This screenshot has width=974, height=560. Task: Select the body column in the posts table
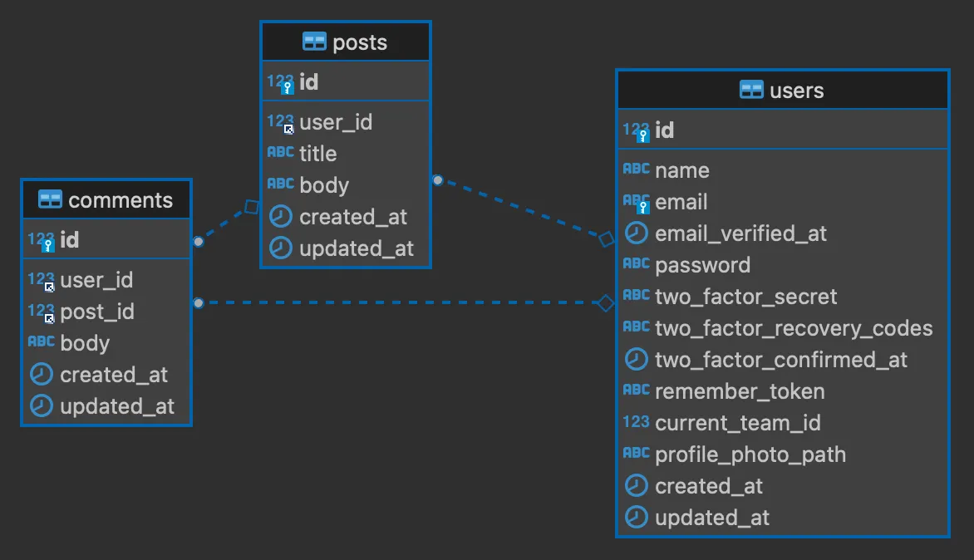pyautogui.click(x=325, y=184)
